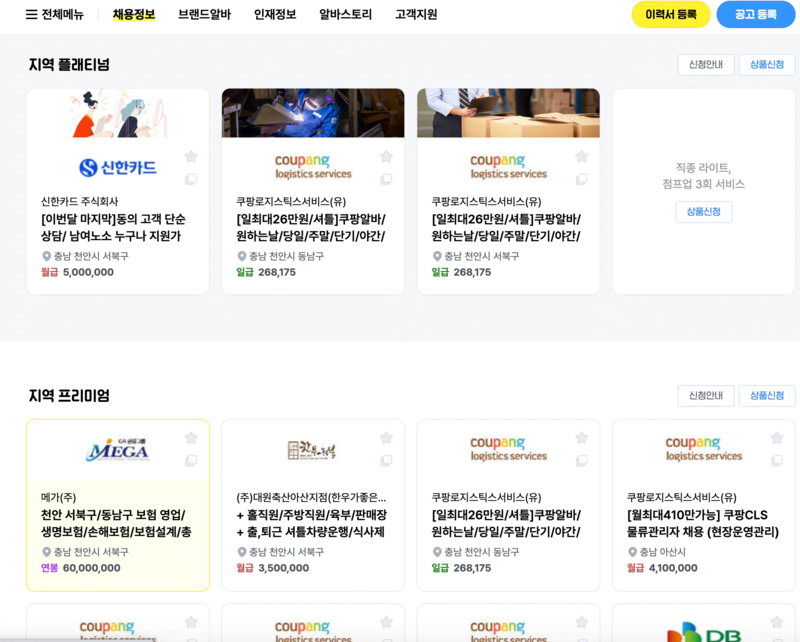The height and width of the screenshot is (642, 800).
Task: Copy the 대원축산아산지점 posting
Action: coord(386,460)
